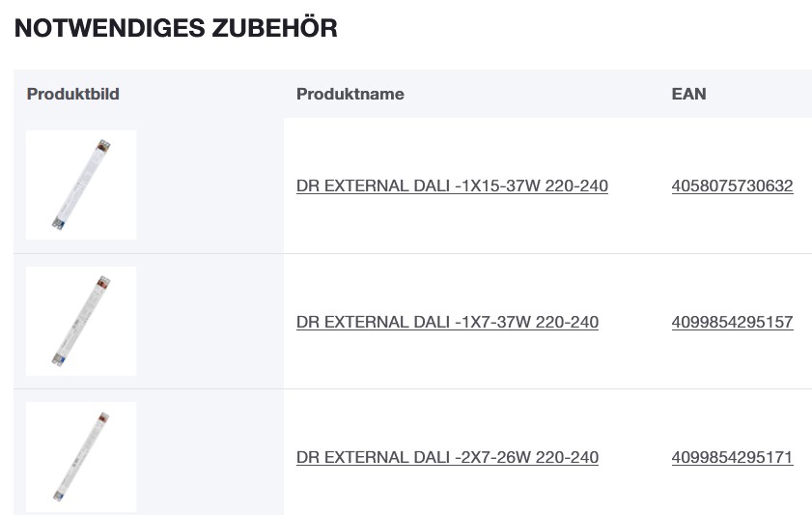Click EAN number 4099854295157

click(x=732, y=322)
